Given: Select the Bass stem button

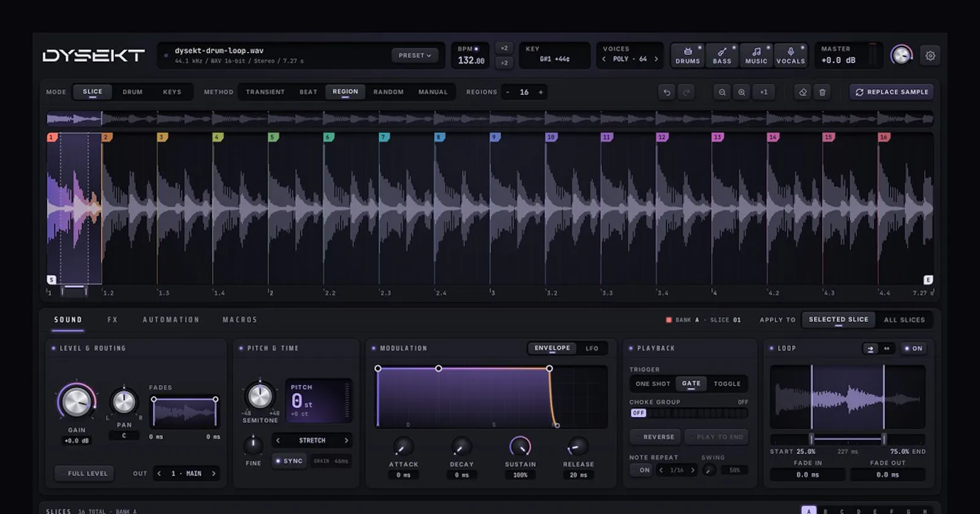Looking at the screenshot, I should pos(722,55).
